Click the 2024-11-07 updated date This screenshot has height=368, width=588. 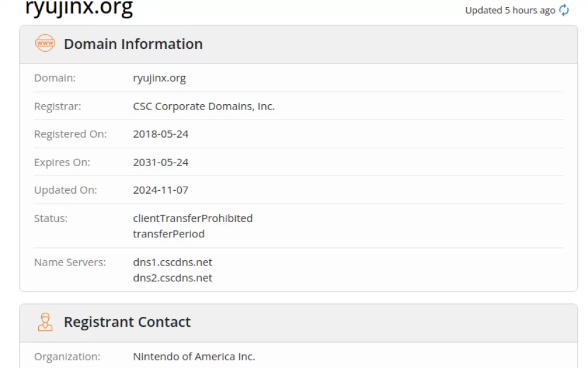pyautogui.click(x=161, y=190)
